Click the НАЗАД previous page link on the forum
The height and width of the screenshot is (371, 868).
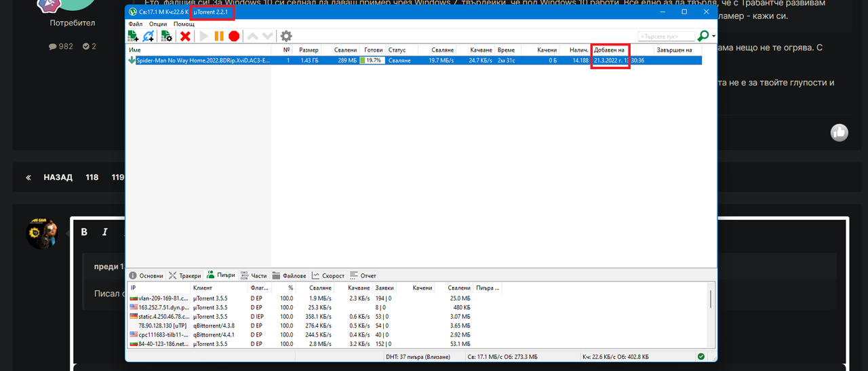(x=58, y=177)
